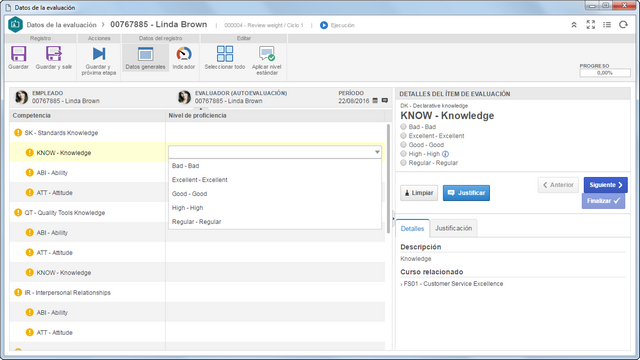Click the app logo icon in header
The image size is (640, 360).
pos(15,25)
